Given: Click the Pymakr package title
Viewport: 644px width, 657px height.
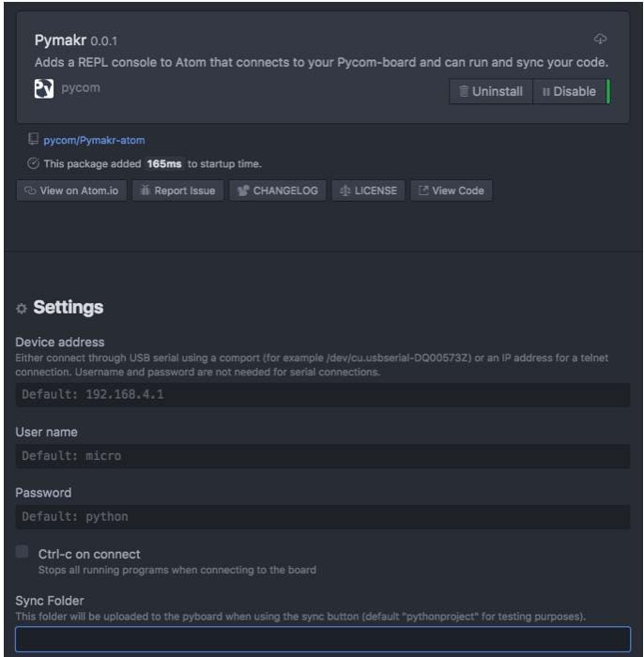Looking at the screenshot, I should coord(60,40).
